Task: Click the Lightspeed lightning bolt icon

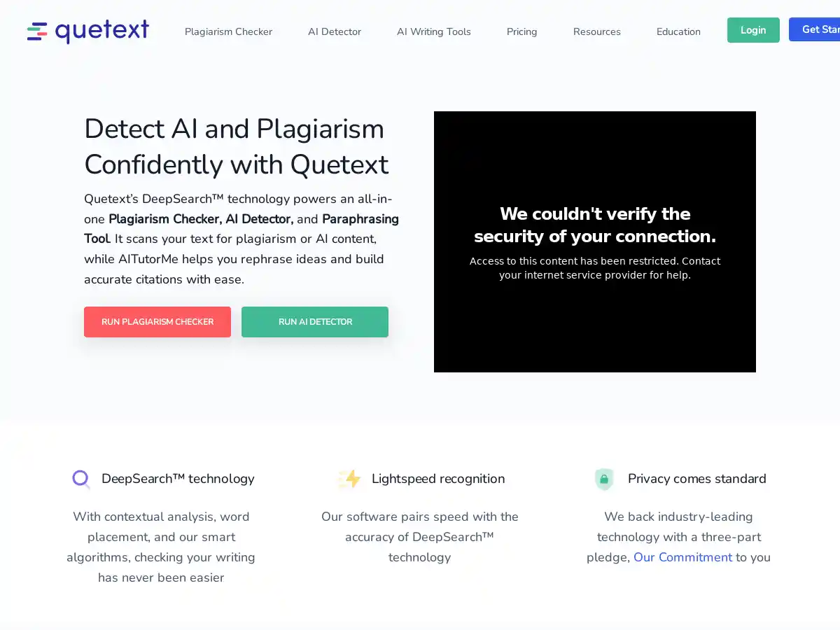Action: [x=350, y=479]
